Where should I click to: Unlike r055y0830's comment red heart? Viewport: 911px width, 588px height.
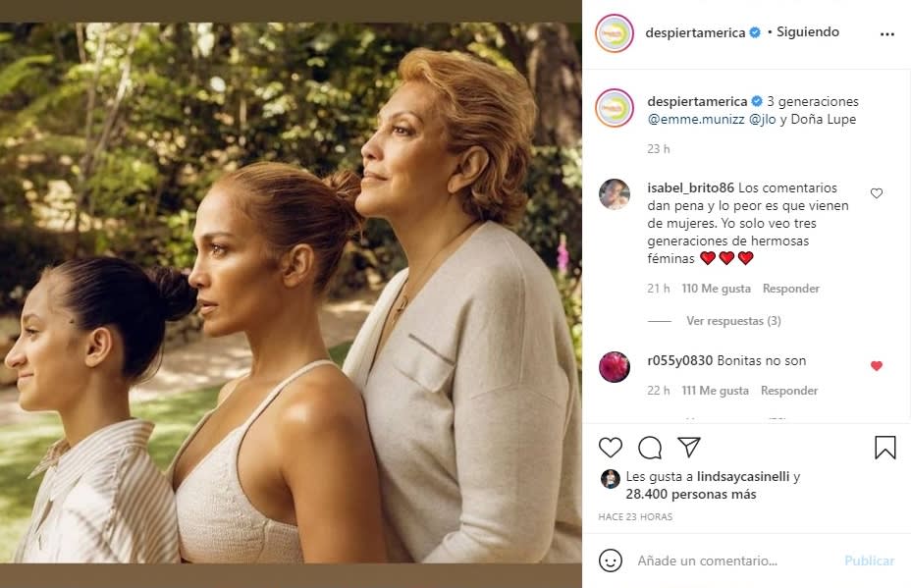(x=877, y=366)
